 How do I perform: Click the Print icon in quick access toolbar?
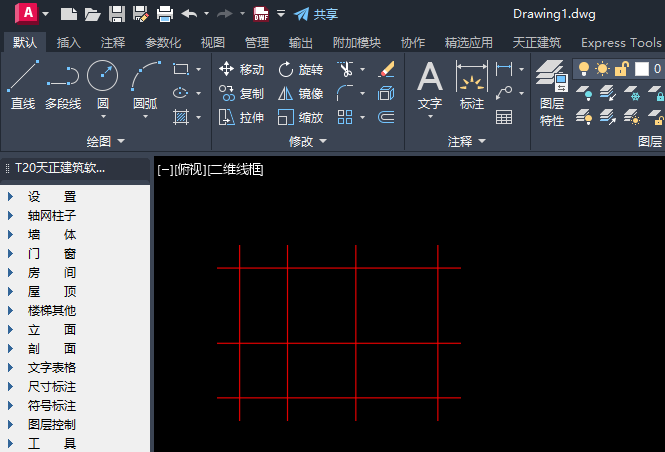[x=165, y=14]
